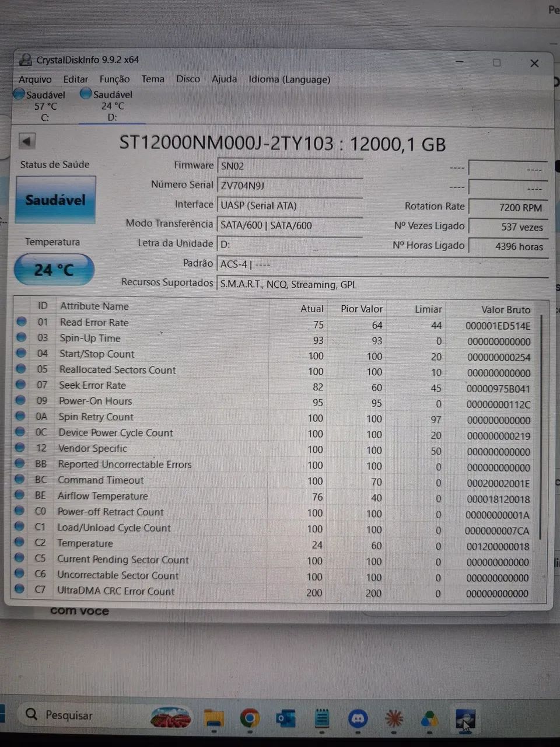
Task: Open Discord from the taskbar
Action: 358,718
